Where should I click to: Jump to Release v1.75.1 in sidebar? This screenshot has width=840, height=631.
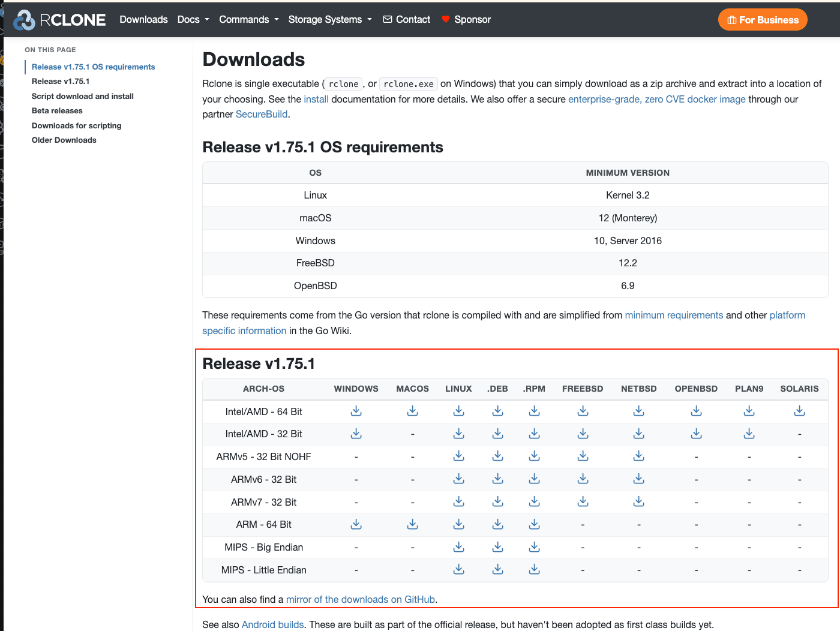tap(61, 82)
